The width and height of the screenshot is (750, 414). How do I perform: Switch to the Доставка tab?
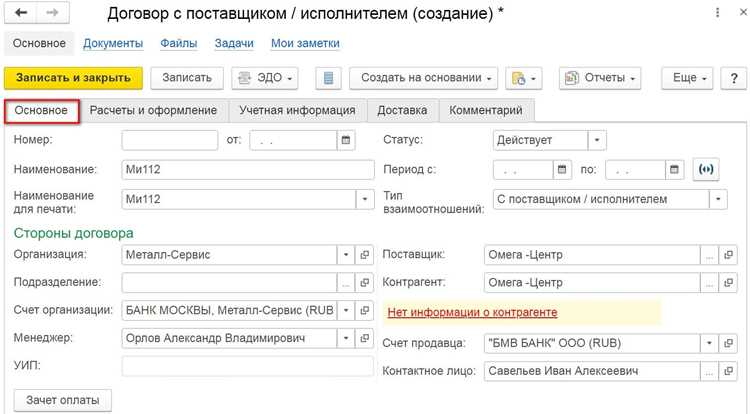point(402,110)
